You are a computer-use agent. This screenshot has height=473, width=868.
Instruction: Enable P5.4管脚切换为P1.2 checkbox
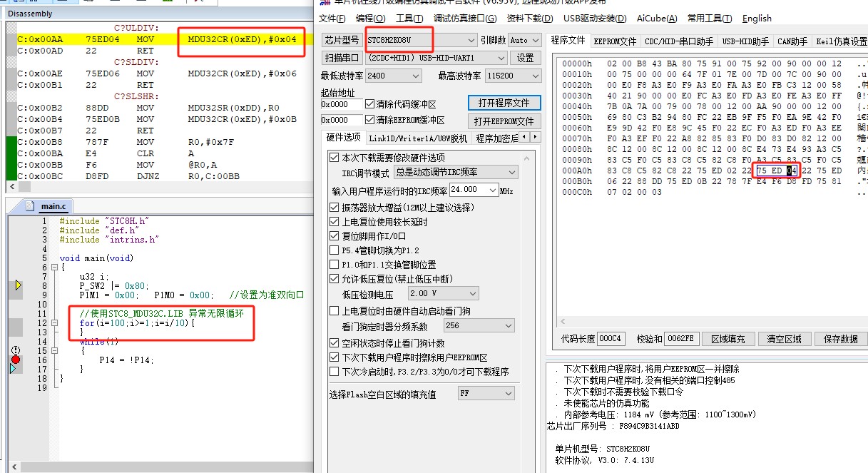pyautogui.click(x=335, y=250)
